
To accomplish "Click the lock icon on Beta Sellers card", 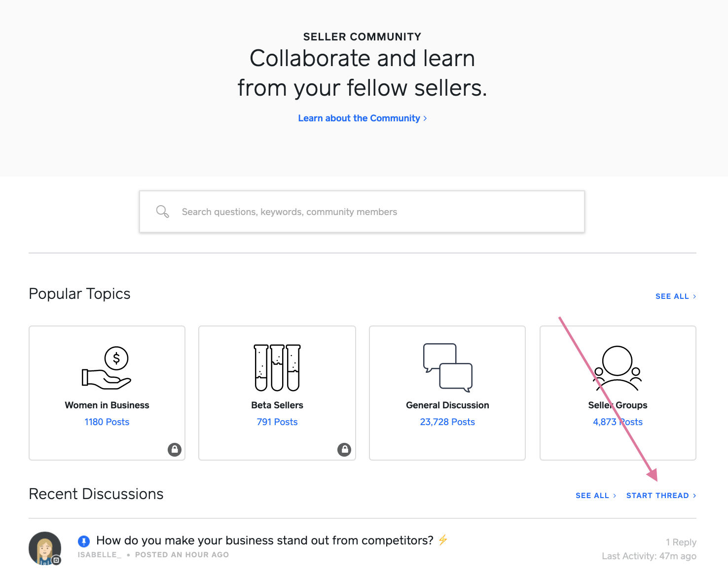I will coord(344,449).
